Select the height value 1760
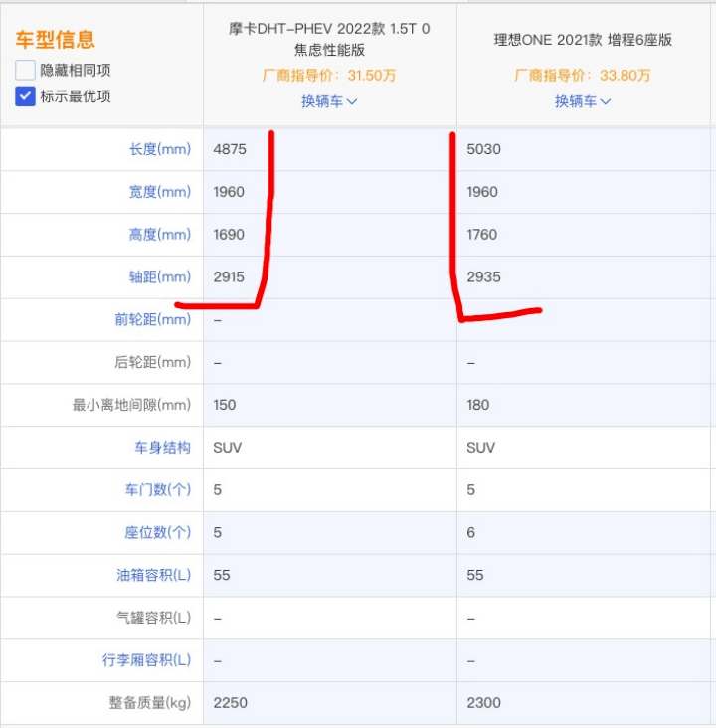Viewport: 716px width, 728px height. click(x=482, y=235)
